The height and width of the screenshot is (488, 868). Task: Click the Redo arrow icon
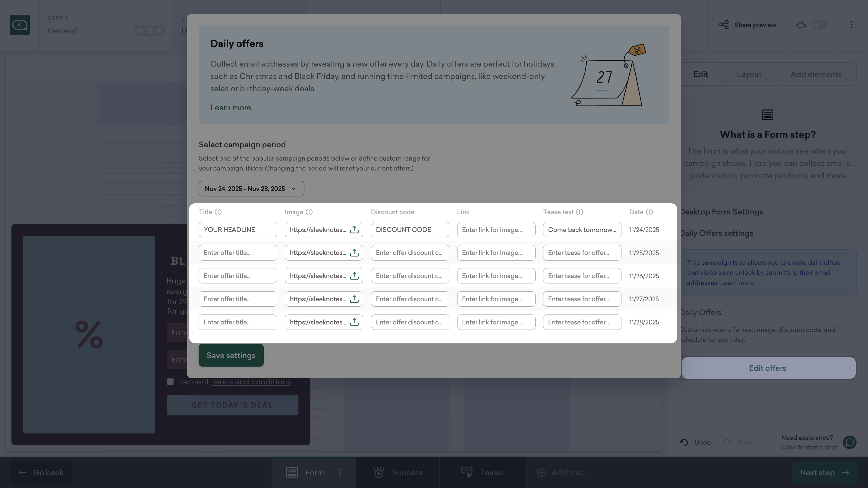coord(727,442)
